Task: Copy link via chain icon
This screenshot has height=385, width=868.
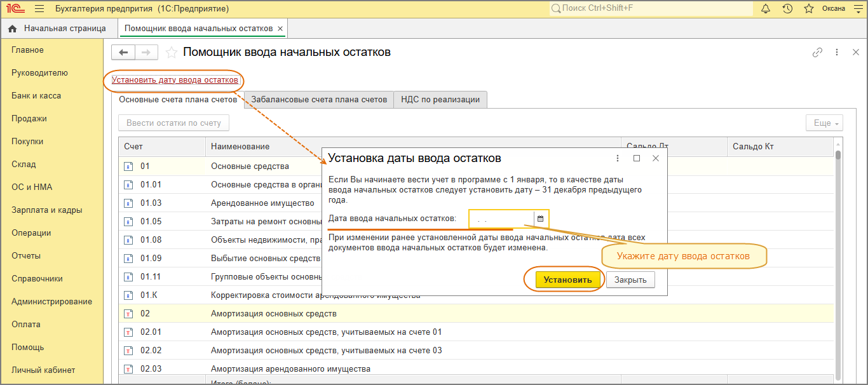Action: [x=818, y=52]
